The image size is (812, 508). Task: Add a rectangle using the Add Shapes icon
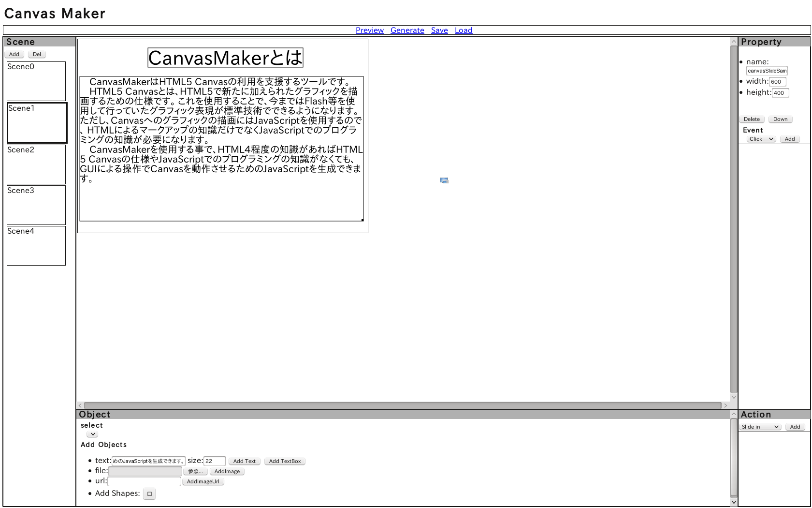[x=149, y=494]
